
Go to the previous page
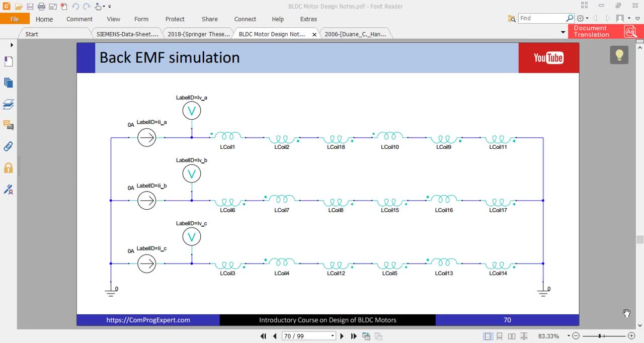click(x=275, y=336)
